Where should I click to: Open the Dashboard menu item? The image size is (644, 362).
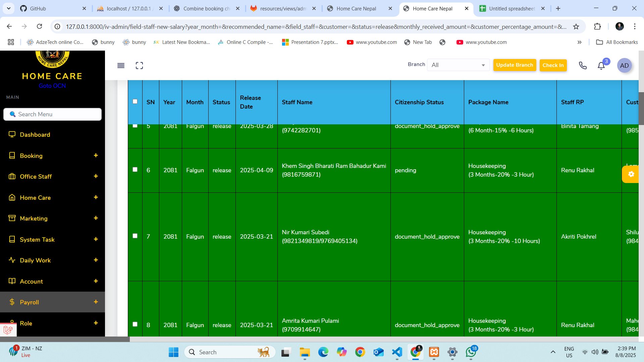click(52, 134)
